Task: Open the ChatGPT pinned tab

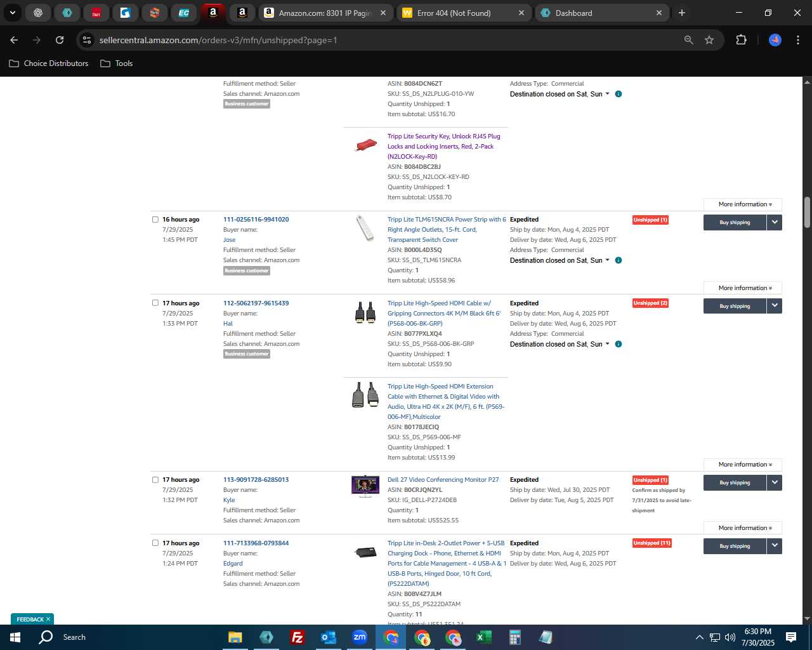Action: 38,13
